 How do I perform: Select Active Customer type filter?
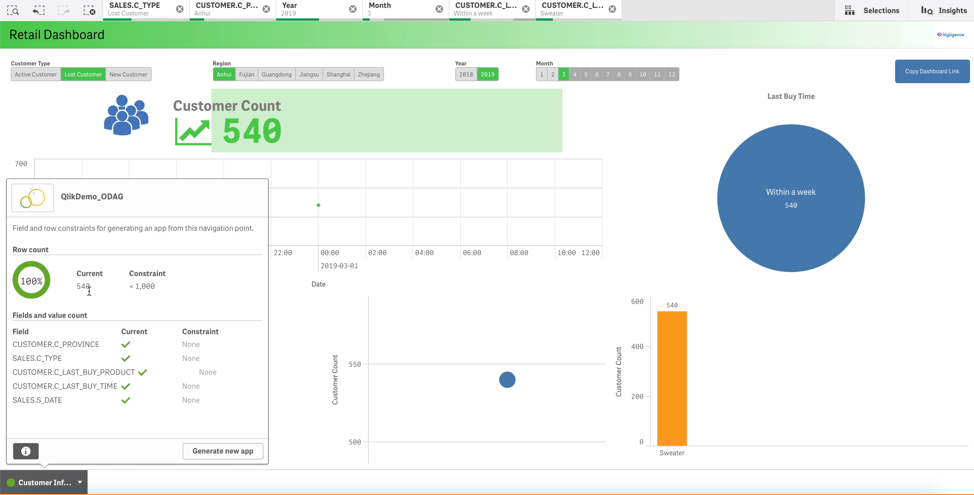pos(35,74)
